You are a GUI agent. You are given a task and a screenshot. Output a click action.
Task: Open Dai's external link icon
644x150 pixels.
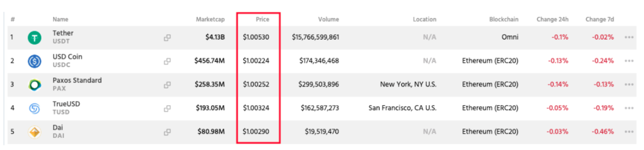[x=167, y=132]
